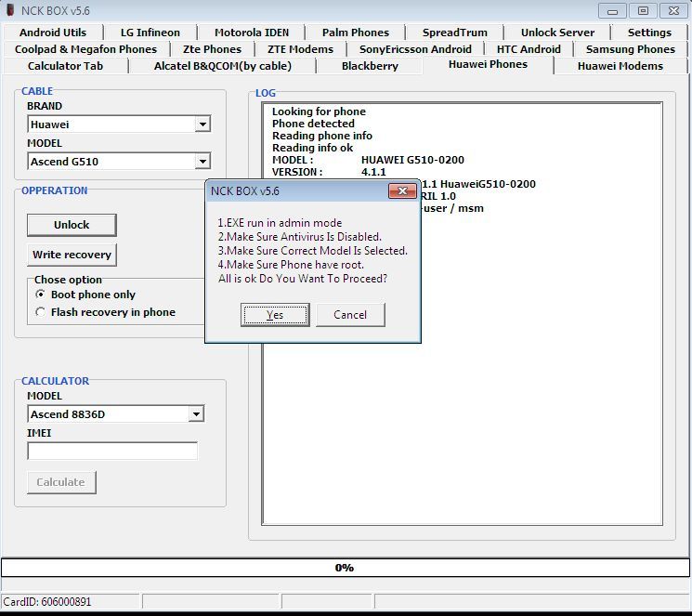Close the NCK BOX confirmation dialog
Viewport: 692px width, 616px height.
[401, 191]
